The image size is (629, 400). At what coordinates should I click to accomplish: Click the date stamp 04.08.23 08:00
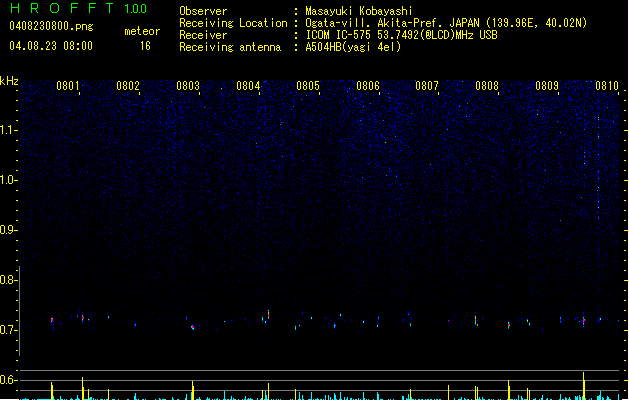(51, 46)
